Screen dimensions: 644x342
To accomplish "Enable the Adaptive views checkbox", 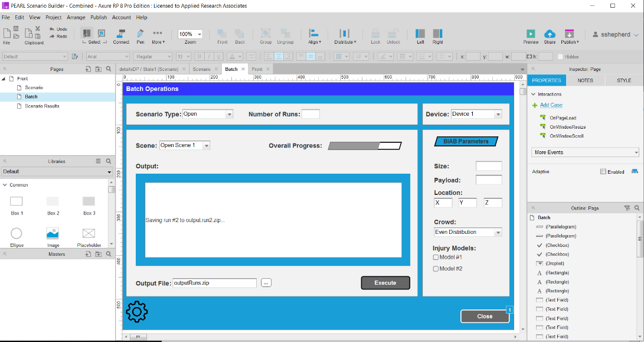I will pos(603,172).
